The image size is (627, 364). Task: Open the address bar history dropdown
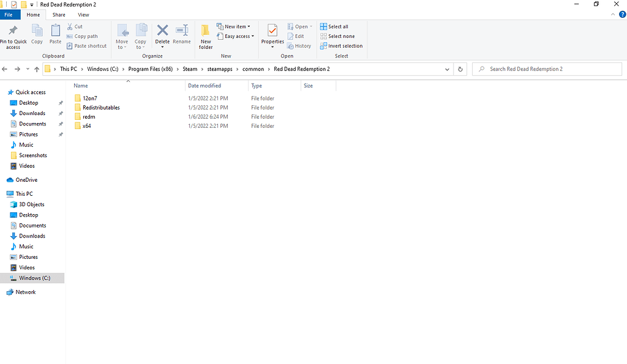[x=447, y=69]
